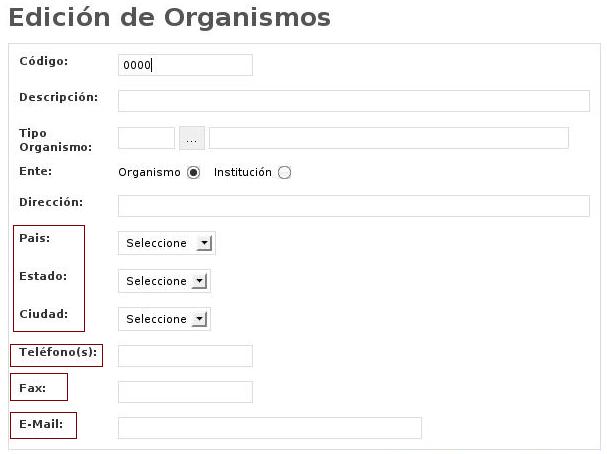This screenshot has height=454, width=607.
Task: Focus the Teléfono(s) input field
Action: (185, 356)
